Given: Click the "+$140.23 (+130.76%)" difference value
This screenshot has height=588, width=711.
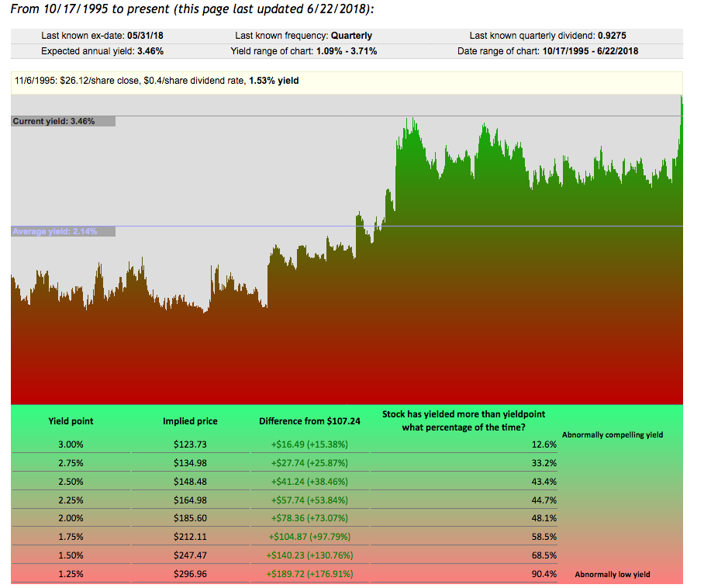Looking at the screenshot, I should coord(309,555).
